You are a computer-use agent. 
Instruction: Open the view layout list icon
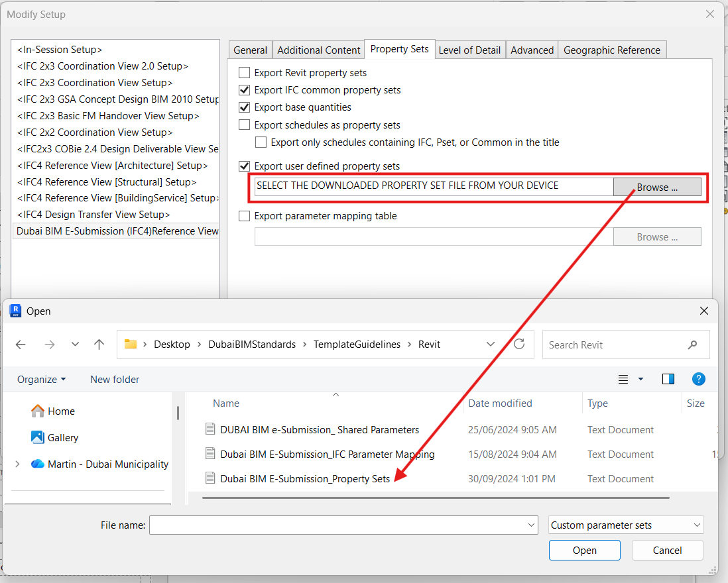pyautogui.click(x=623, y=380)
